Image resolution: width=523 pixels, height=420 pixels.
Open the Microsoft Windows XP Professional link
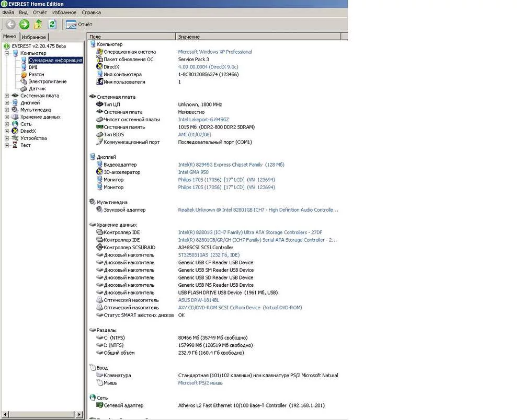click(x=215, y=52)
